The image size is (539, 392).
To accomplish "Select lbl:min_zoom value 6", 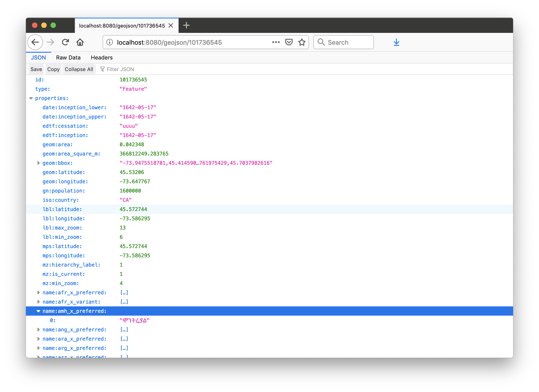I will (121, 237).
